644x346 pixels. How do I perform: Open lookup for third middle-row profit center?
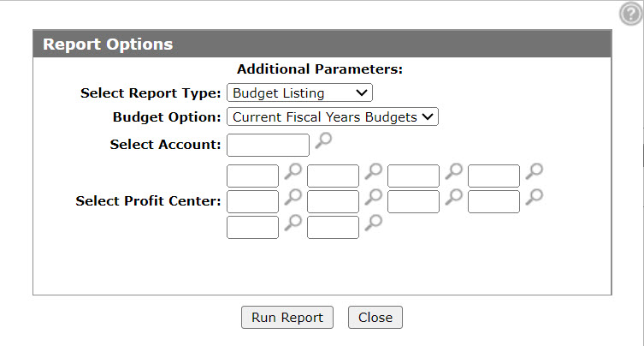pyautogui.click(x=454, y=197)
